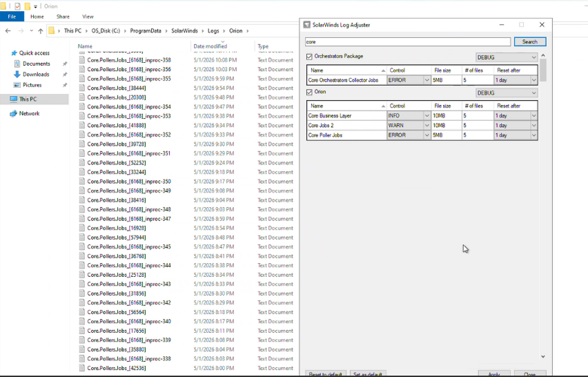Viewport: 588px width, 377px height.
Task: Select file icon of Core.Pollers.Jobs_[39728]
Action: pos(81,144)
